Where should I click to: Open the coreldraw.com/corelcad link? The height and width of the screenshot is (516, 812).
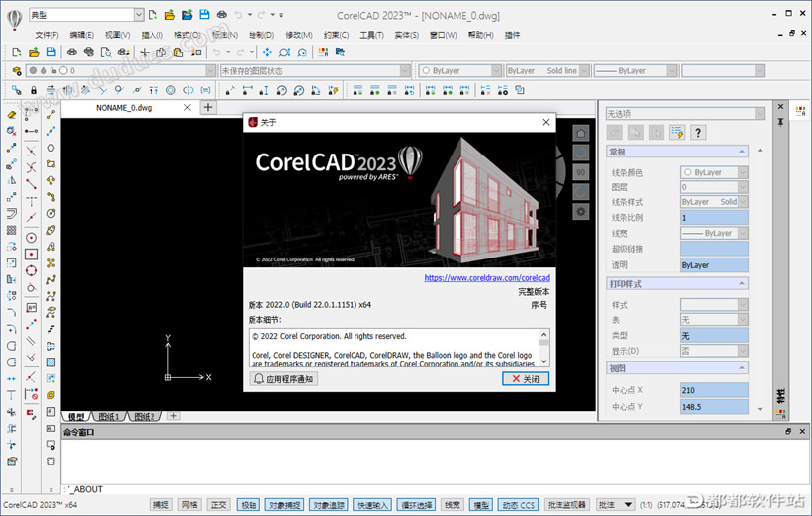coord(487,277)
